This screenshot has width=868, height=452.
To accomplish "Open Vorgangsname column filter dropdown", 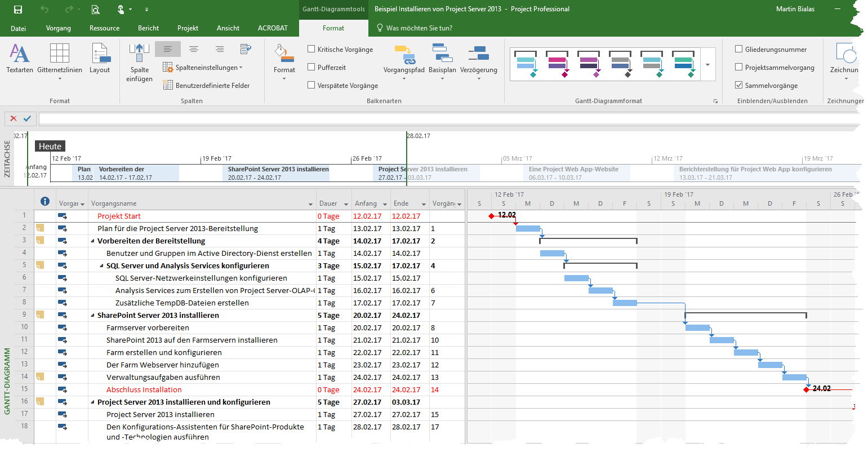I will click(311, 204).
